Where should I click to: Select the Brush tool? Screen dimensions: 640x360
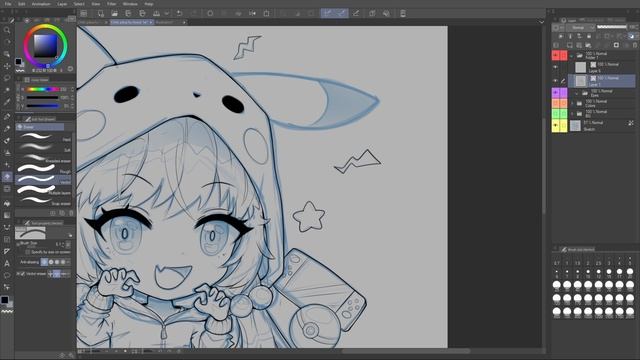tap(7, 141)
